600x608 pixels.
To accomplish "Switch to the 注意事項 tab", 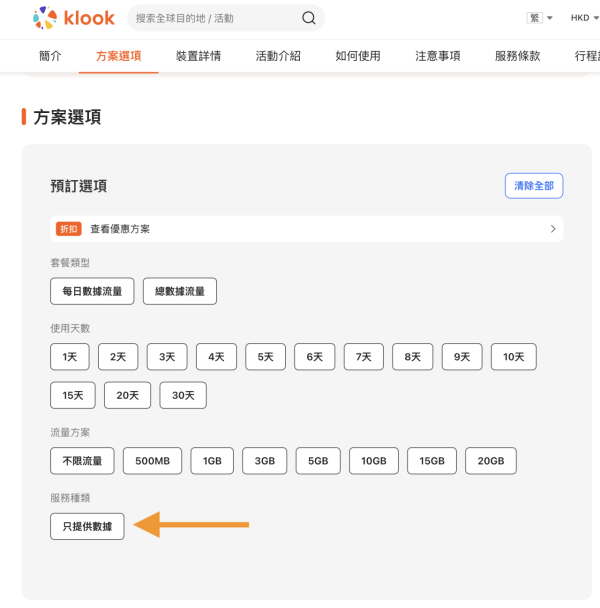I will tap(438, 56).
